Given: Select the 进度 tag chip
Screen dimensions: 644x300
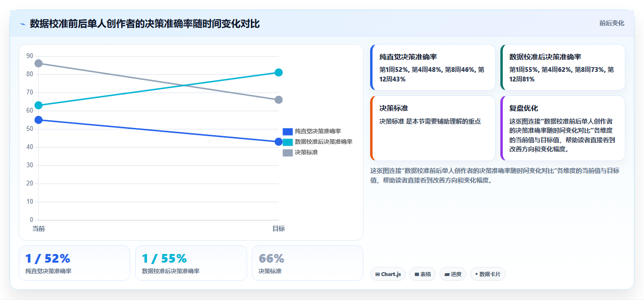Looking at the screenshot, I should [x=453, y=274].
